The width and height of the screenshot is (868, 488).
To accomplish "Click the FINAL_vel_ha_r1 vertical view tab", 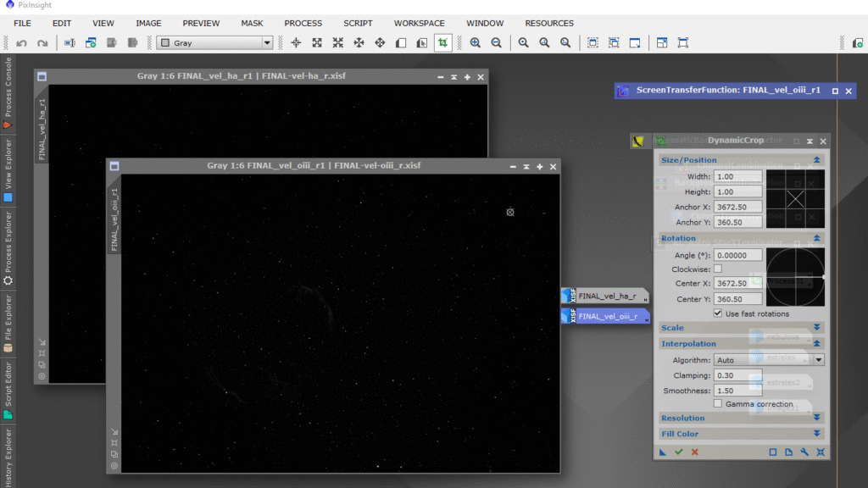I will tap(42, 130).
